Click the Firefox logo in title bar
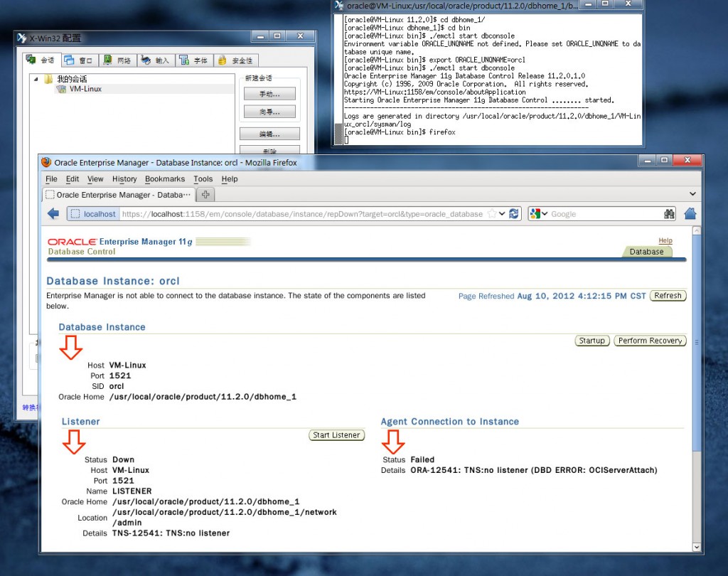This screenshot has width=728, height=576. [46, 162]
